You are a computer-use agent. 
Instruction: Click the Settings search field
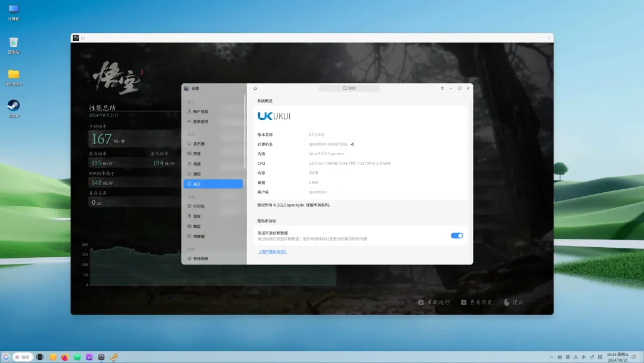tap(349, 88)
